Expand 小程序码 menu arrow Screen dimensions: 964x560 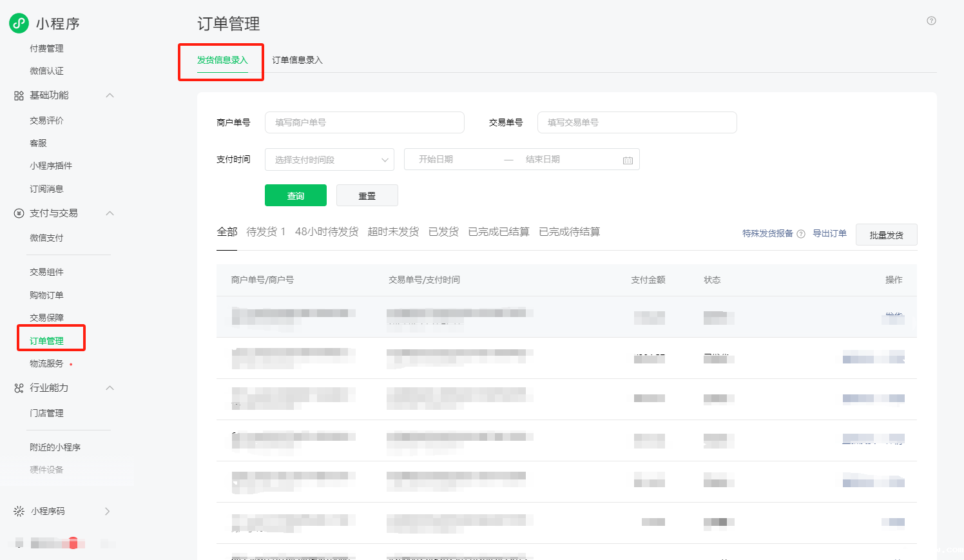coord(108,511)
